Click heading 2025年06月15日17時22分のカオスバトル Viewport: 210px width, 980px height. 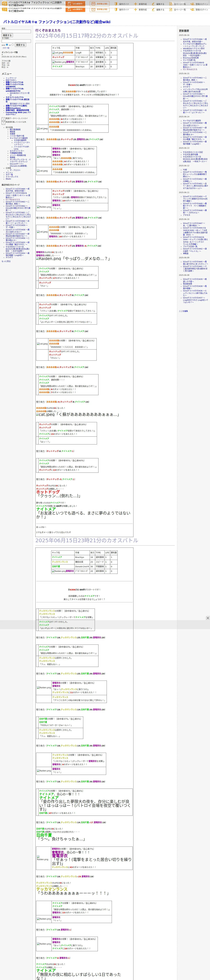point(87,36)
